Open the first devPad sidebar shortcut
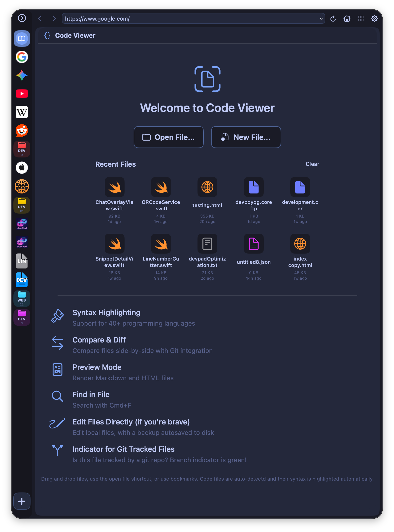Screen dimensions: 394x532 22,224
